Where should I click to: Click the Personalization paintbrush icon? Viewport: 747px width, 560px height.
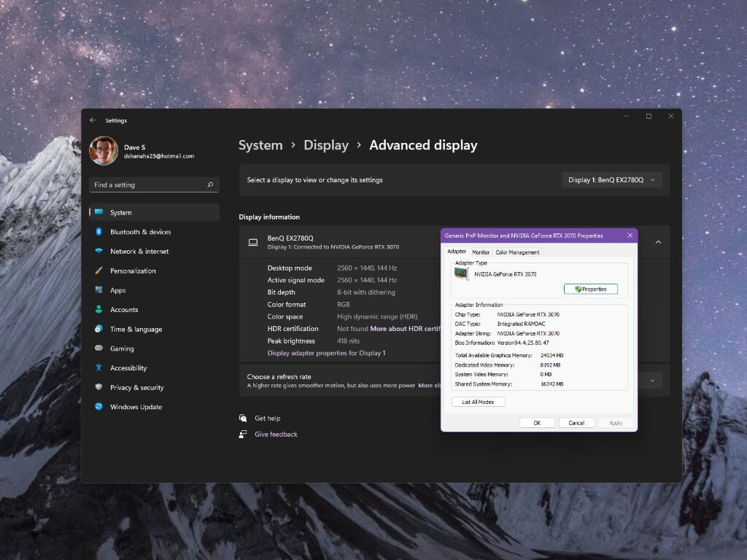pos(98,271)
